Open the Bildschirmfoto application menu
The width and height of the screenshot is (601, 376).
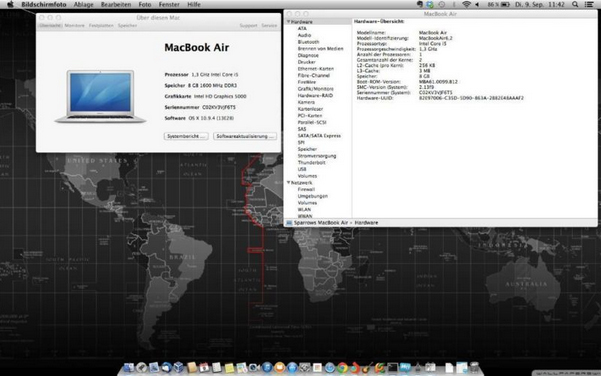pos(44,4)
